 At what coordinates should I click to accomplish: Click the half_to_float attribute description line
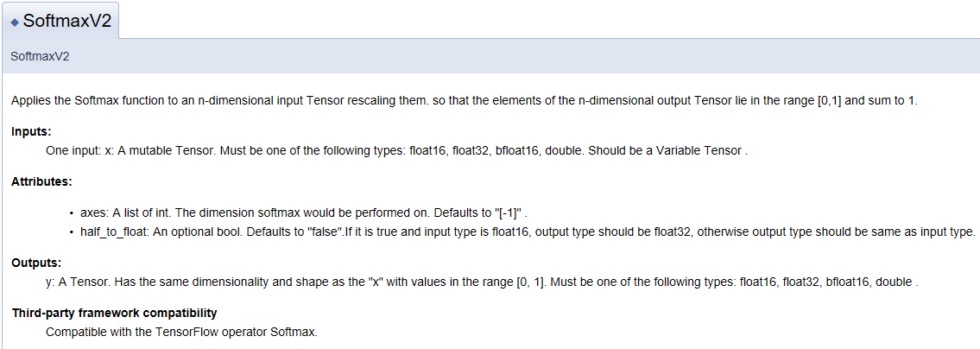coord(528,232)
